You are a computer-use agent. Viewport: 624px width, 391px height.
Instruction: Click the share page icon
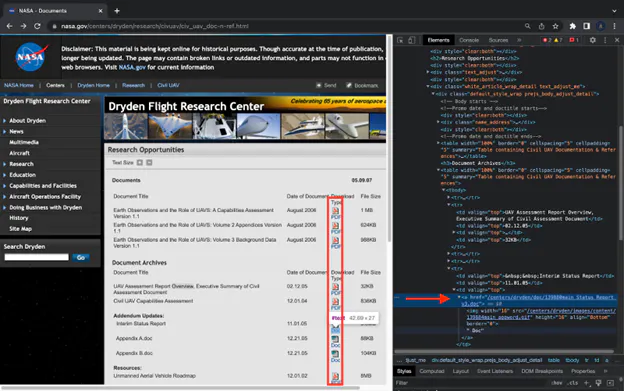click(x=541, y=26)
